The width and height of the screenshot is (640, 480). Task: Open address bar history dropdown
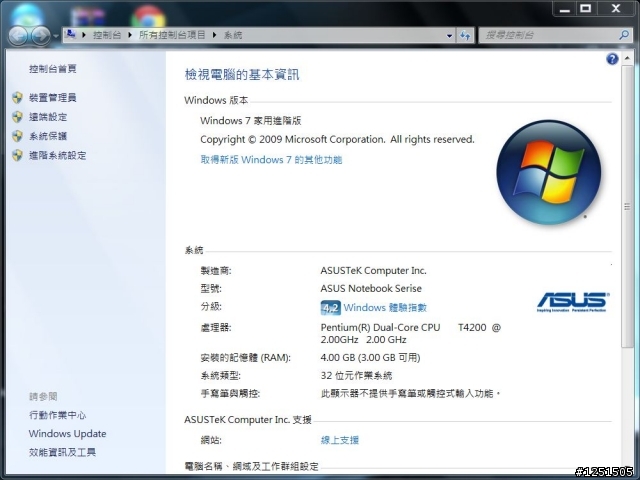tap(449, 36)
